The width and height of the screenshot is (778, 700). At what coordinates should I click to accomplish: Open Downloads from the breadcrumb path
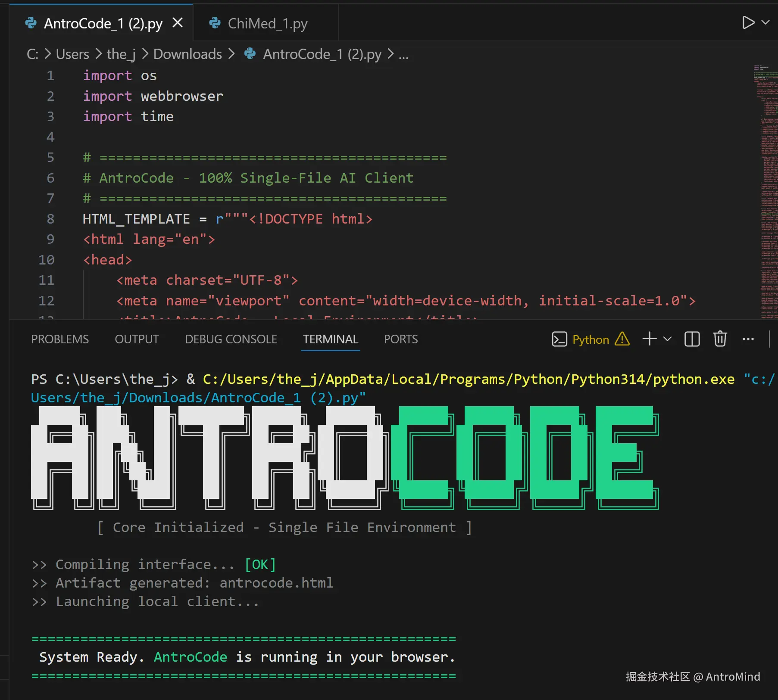point(187,54)
